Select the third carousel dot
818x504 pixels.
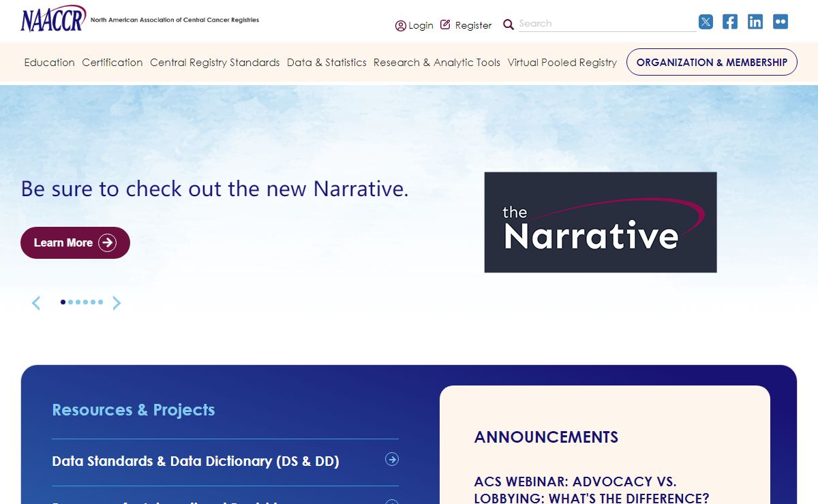pyautogui.click(x=78, y=302)
